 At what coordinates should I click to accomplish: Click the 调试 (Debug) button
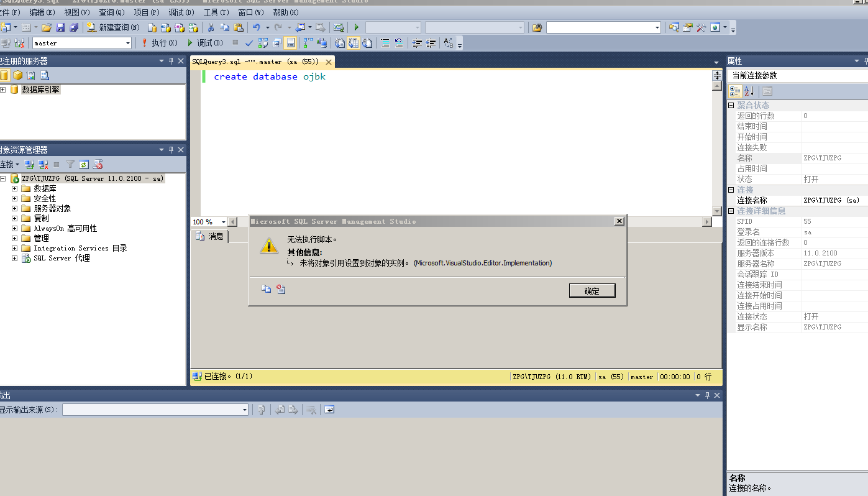pos(205,43)
